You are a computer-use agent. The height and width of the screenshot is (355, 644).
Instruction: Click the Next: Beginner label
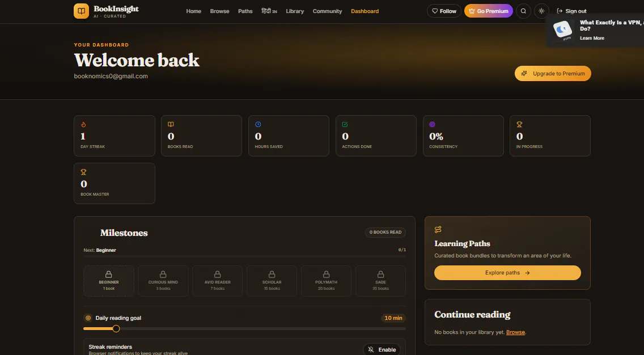pyautogui.click(x=100, y=250)
